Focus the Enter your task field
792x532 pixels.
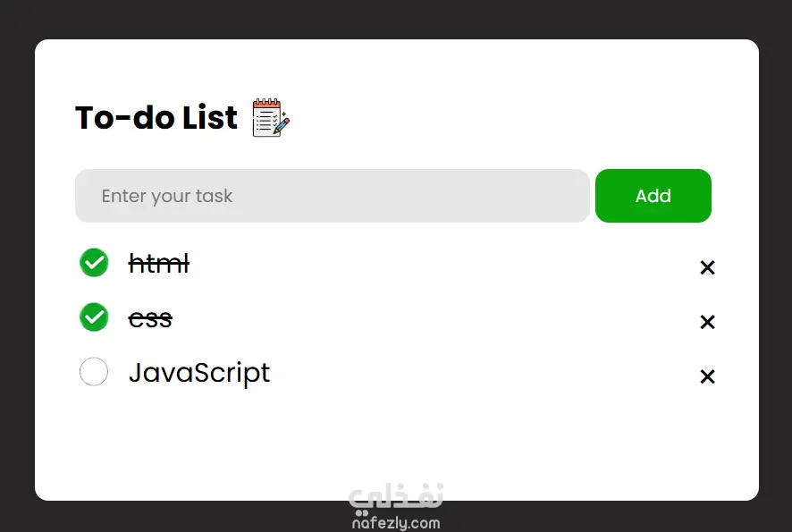[333, 196]
